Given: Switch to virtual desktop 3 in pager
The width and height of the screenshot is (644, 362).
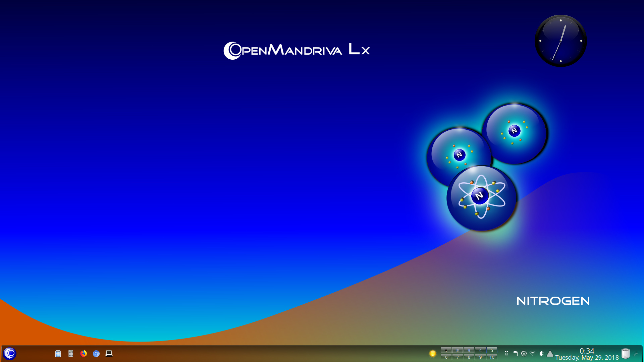Looking at the screenshot, I should point(469,350).
